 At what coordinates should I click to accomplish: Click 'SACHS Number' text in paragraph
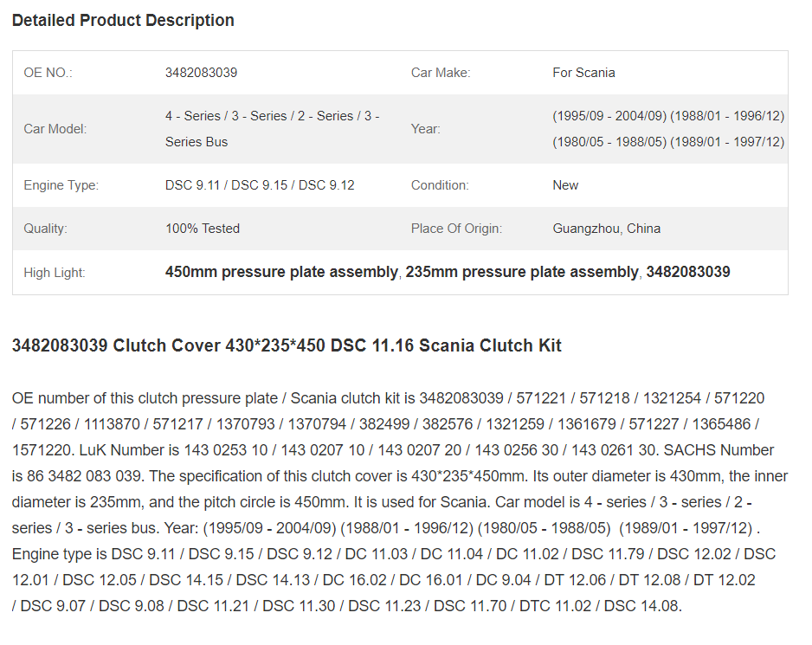pos(719,449)
